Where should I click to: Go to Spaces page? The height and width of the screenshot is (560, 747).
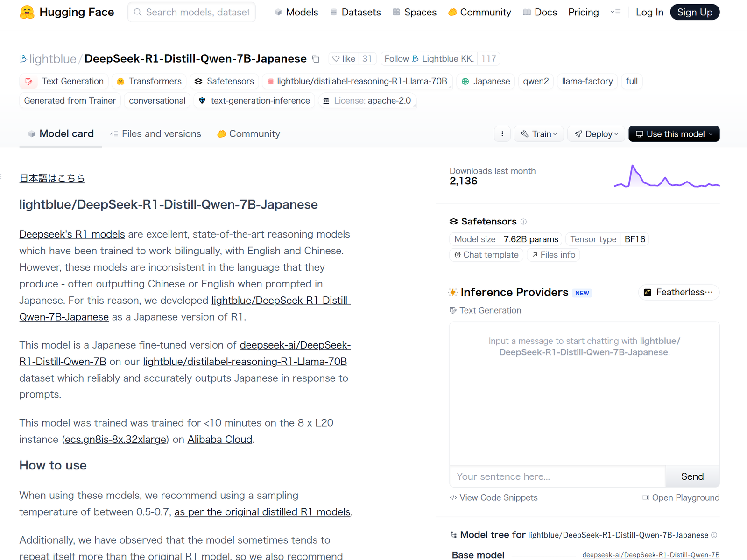click(415, 12)
